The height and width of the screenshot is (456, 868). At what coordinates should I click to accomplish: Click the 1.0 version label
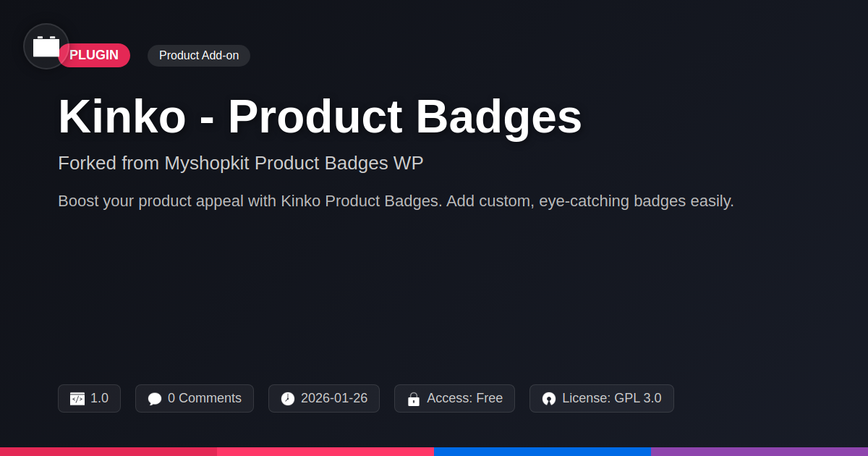[100, 398]
